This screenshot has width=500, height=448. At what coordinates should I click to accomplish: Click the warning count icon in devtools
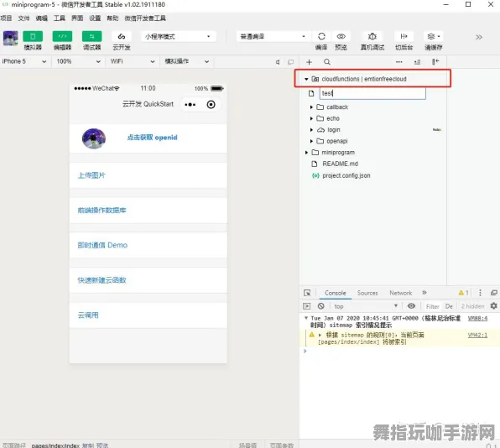[463, 293]
